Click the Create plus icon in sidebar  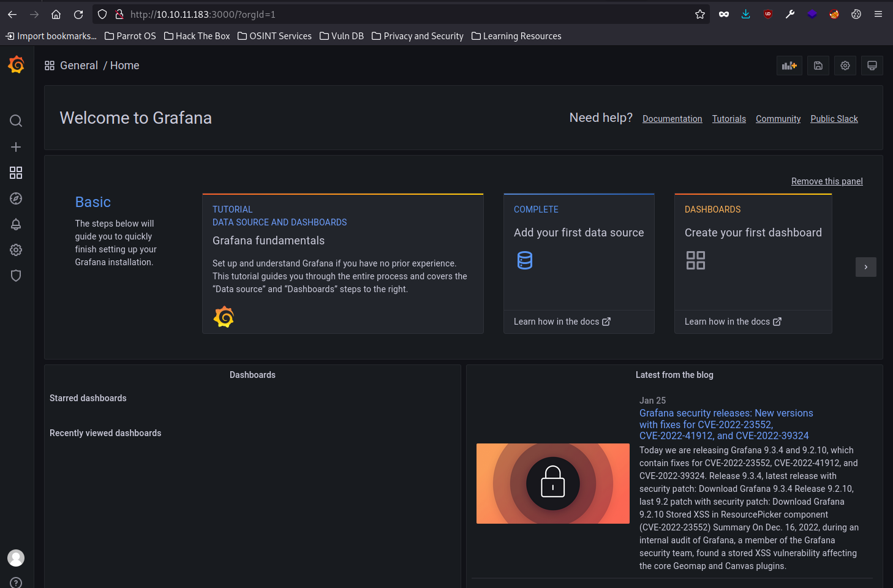[16, 147]
